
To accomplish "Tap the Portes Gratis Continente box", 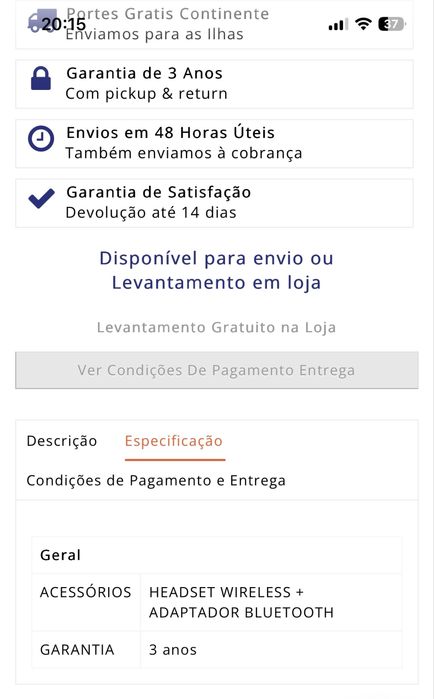I will 214,25.
